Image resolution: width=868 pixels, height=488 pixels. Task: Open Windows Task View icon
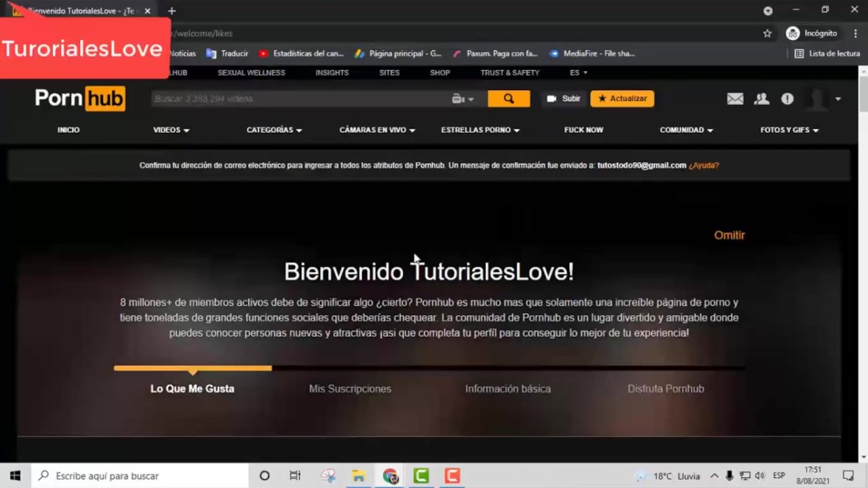[295, 476]
